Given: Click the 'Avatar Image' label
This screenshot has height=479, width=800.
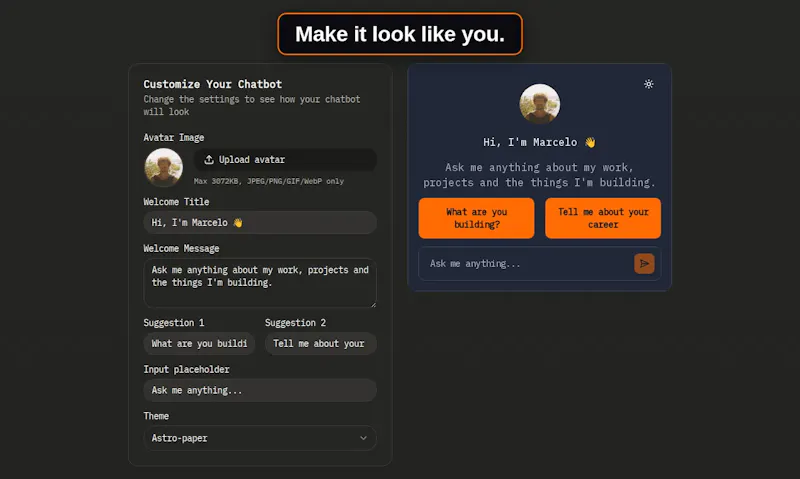Looking at the screenshot, I should click(173, 137).
